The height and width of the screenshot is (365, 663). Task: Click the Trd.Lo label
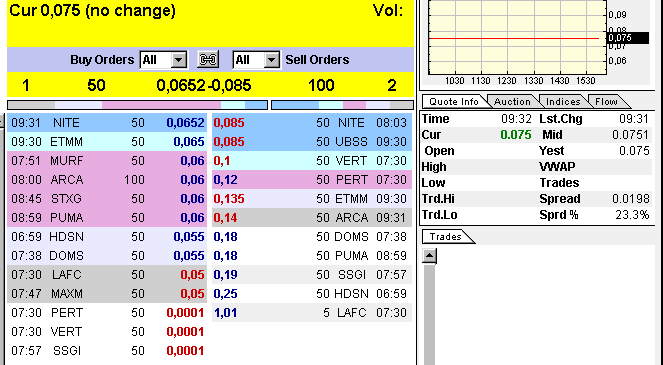tap(439, 215)
